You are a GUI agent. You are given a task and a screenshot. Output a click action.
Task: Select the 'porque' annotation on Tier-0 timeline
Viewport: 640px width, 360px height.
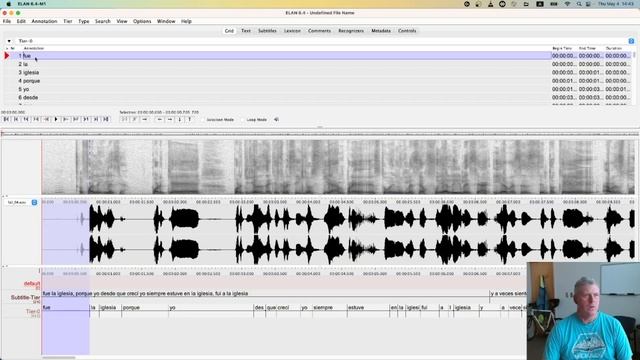(x=145, y=308)
